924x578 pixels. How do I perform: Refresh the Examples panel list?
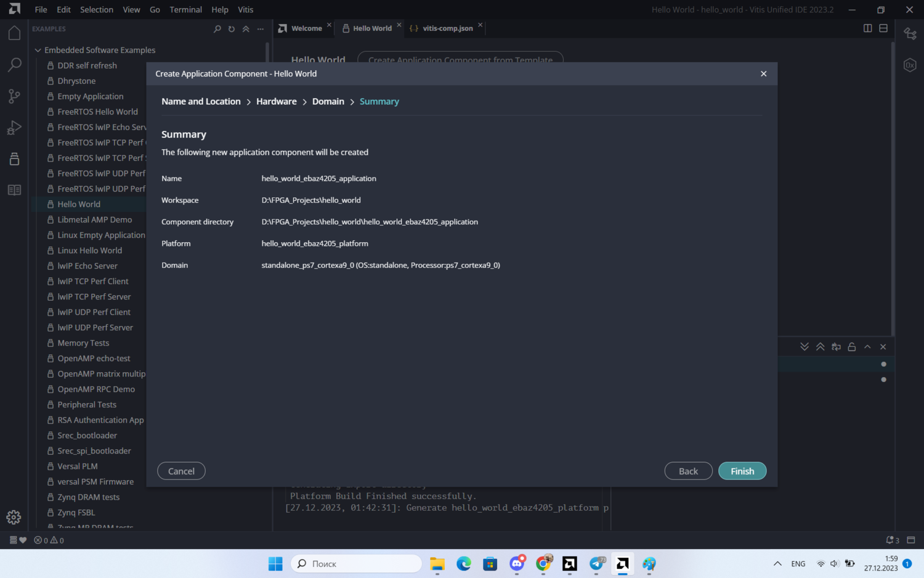click(232, 29)
